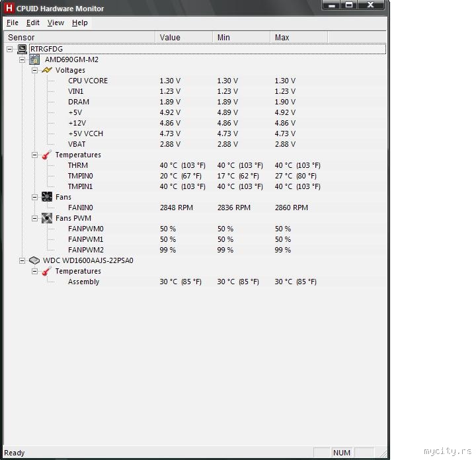Click the computer icon next to RTRGFDG
The width and height of the screenshot is (476, 460).
tap(22, 49)
